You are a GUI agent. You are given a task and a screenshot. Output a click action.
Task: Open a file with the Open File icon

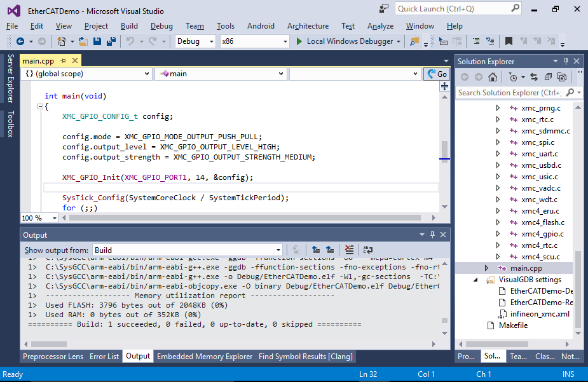[x=83, y=41]
